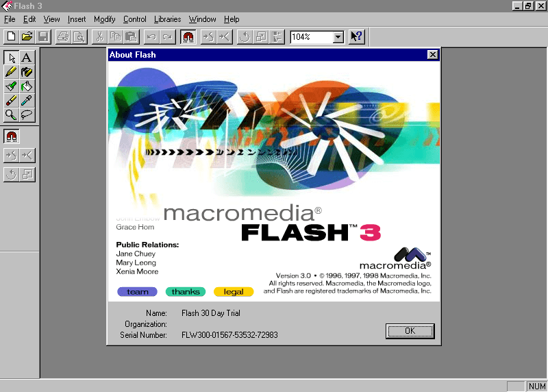Click the Version 3.0 copyright line

tap(353, 275)
